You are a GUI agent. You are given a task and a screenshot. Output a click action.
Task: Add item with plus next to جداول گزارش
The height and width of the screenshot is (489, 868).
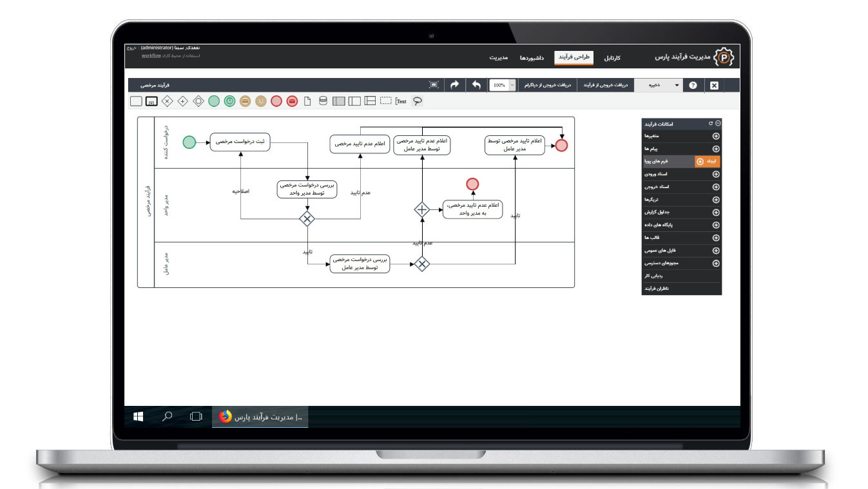coord(716,212)
